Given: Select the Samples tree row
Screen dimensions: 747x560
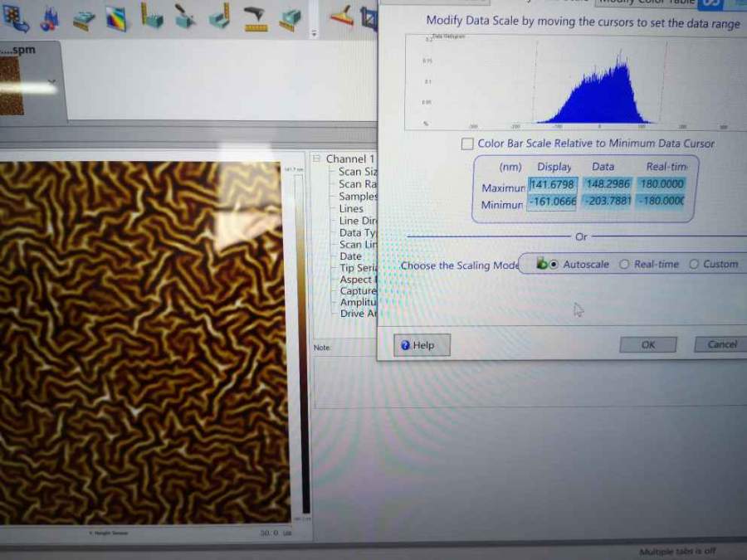Looking at the screenshot, I should [357, 196].
